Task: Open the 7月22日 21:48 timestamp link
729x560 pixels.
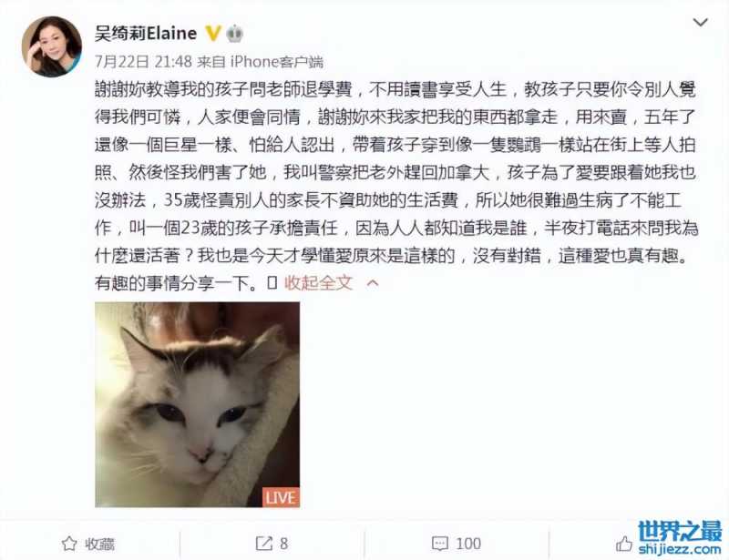Action: click(x=143, y=61)
